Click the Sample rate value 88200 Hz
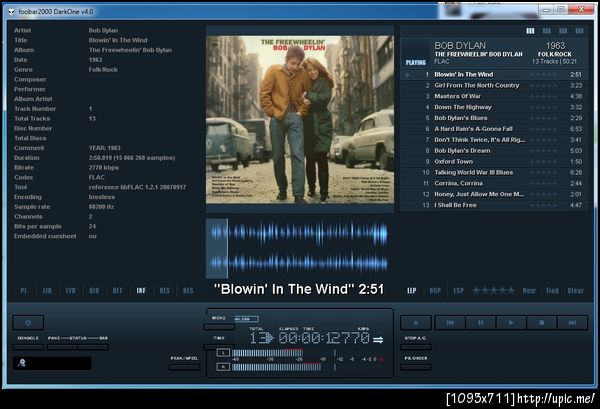This screenshot has width=600, height=409. (x=101, y=207)
